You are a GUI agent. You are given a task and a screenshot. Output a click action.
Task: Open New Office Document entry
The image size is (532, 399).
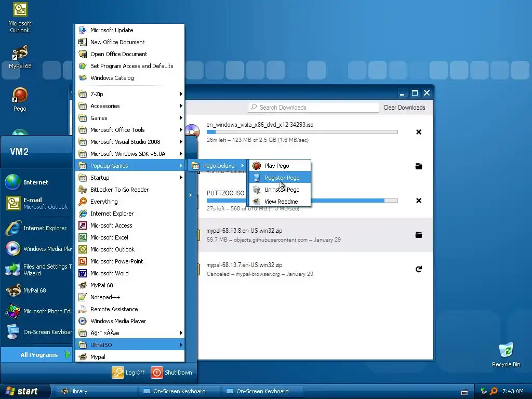pos(129,42)
